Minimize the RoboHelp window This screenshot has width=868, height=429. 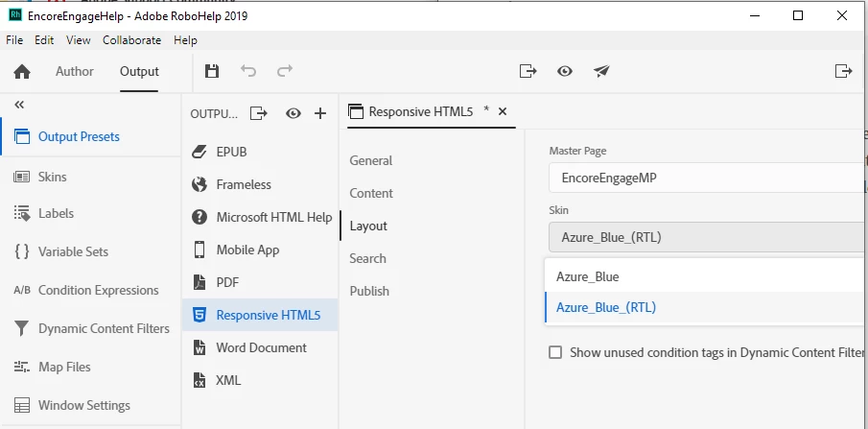[754, 15]
